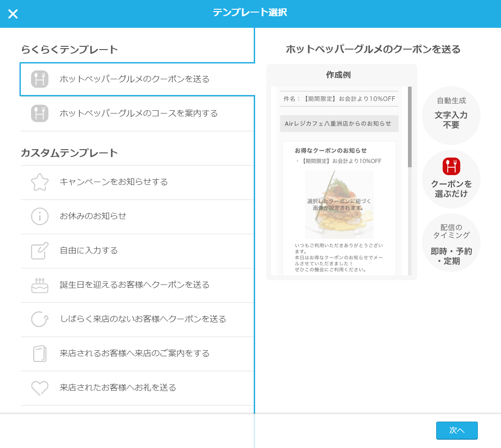Click the pen icon for 自由に入力する
Viewport: 501px width, 448px height.
click(x=39, y=251)
